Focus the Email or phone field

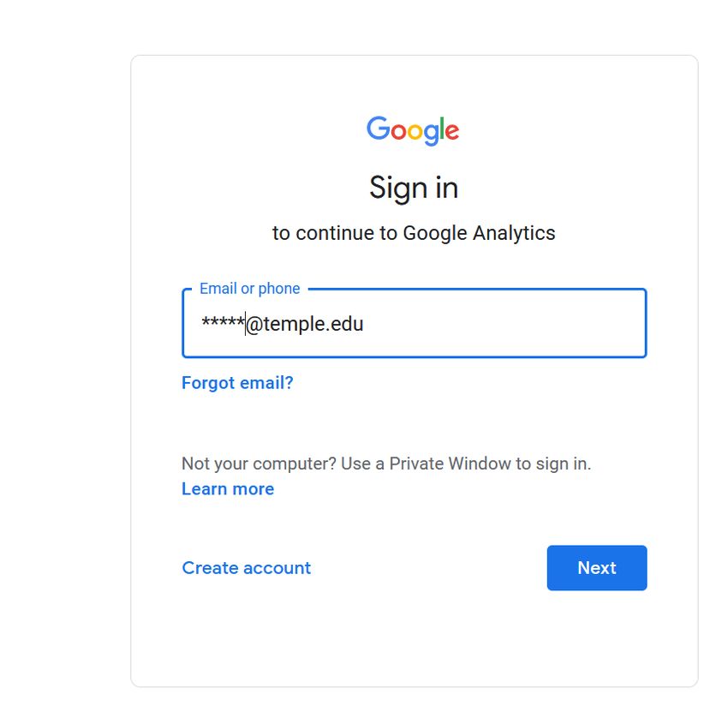click(415, 323)
